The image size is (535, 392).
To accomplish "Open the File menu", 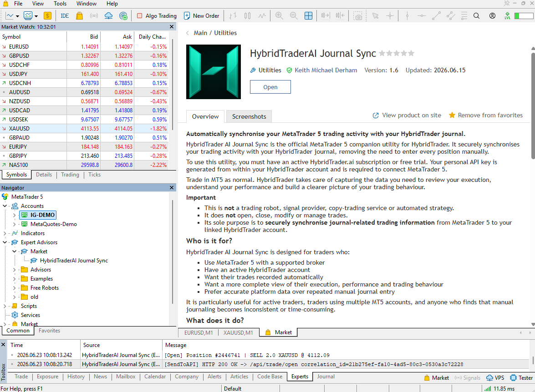I will [x=18, y=3].
